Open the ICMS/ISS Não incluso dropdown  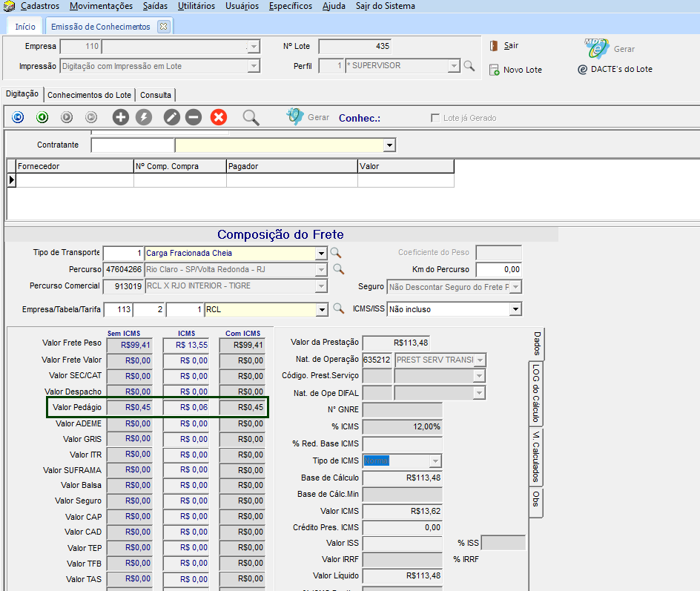[515, 309]
